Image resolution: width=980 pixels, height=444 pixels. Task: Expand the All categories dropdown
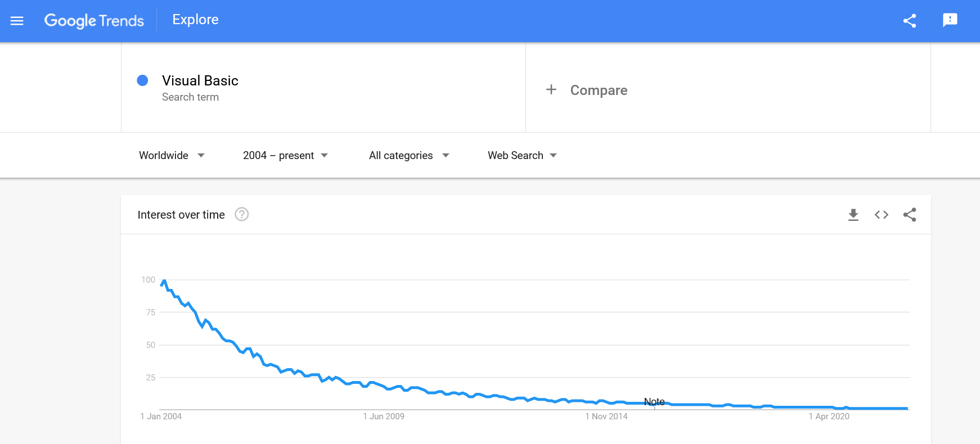(409, 156)
